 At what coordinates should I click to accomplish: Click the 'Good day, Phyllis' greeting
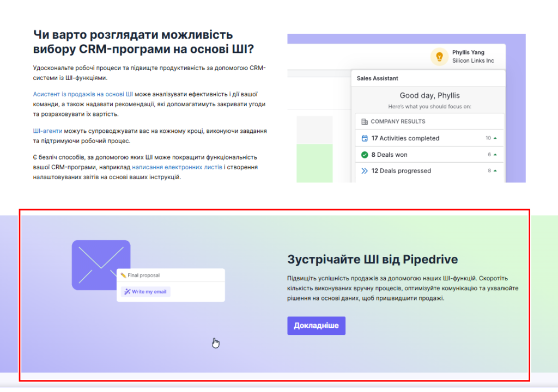tap(429, 95)
